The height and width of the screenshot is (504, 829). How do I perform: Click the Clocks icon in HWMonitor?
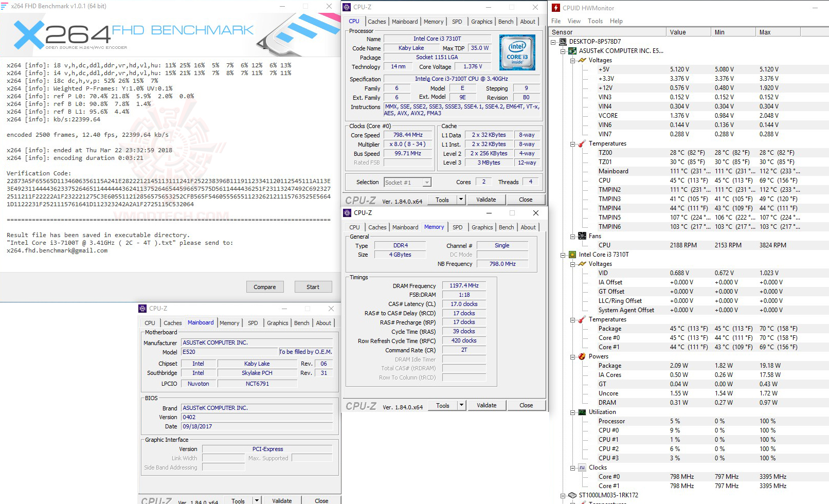click(x=582, y=467)
